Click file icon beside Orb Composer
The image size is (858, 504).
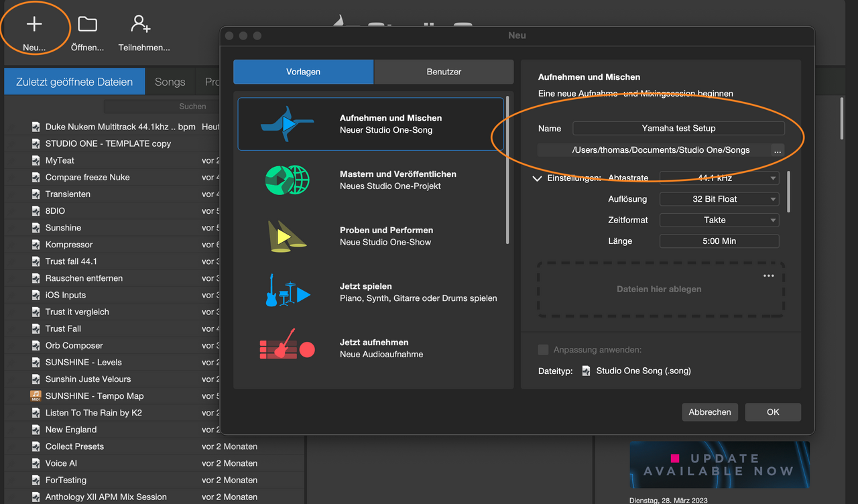tap(36, 345)
